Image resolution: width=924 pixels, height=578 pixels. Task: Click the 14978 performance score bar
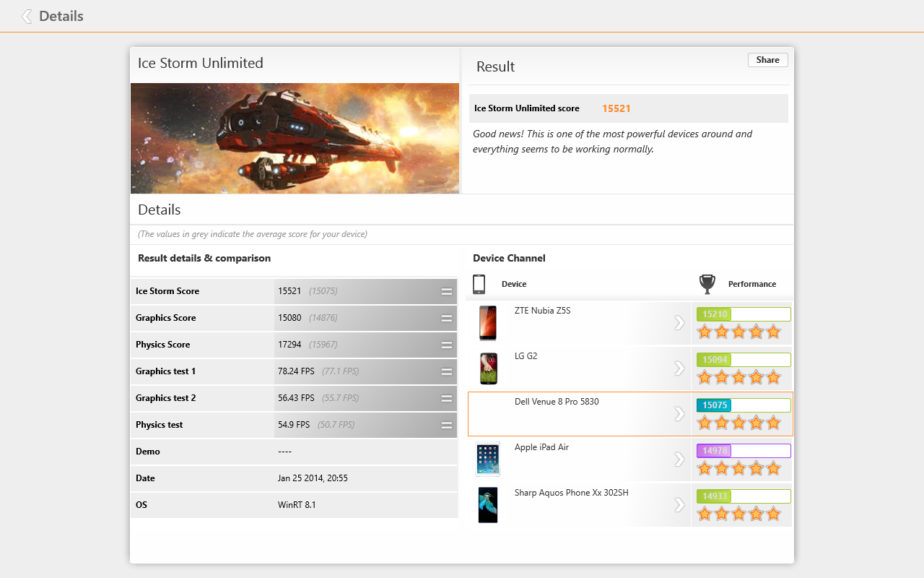(744, 451)
